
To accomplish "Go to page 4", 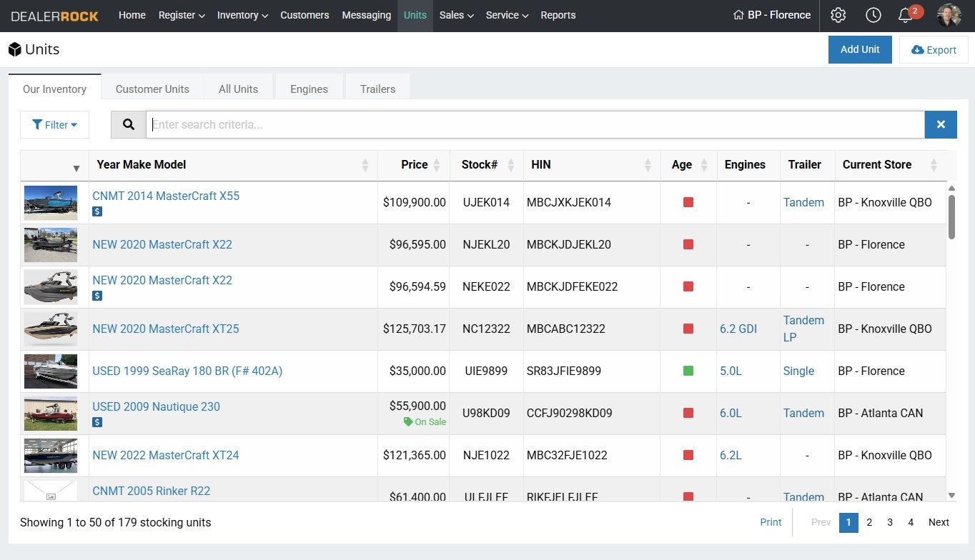I will pyautogui.click(x=911, y=522).
